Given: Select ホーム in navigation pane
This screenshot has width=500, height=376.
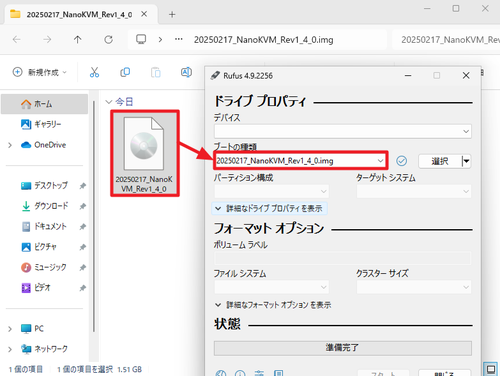Looking at the screenshot, I should point(45,104).
